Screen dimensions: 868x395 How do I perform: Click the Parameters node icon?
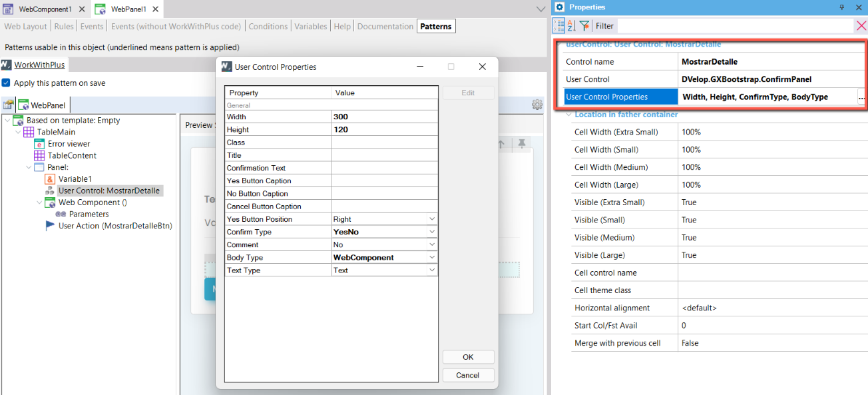(x=61, y=214)
